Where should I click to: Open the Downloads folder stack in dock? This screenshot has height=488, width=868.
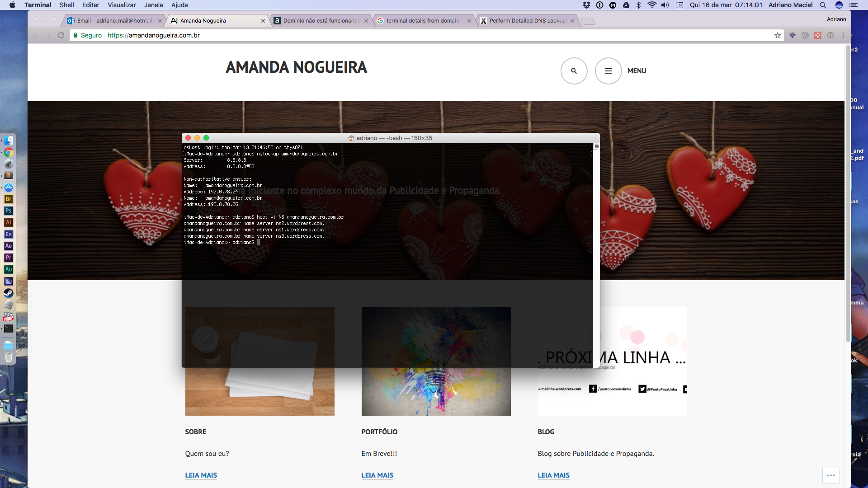9,345
